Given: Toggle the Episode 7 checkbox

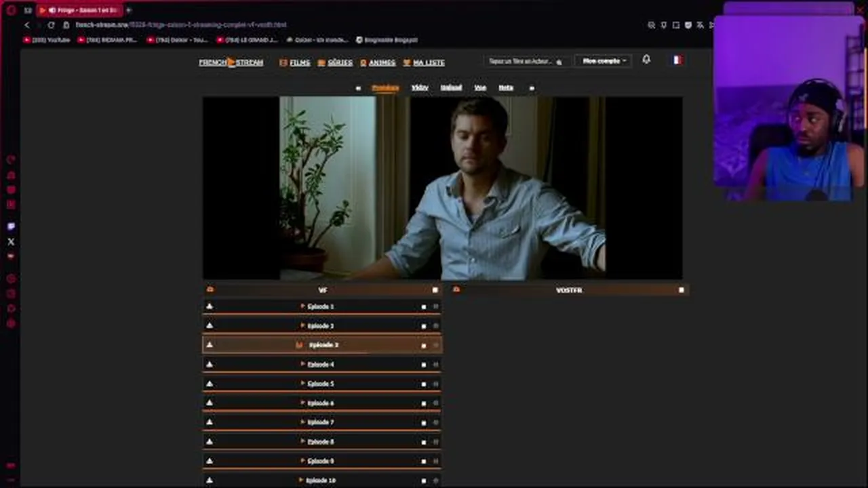Looking at the screenshot, I should coord(424,422).
